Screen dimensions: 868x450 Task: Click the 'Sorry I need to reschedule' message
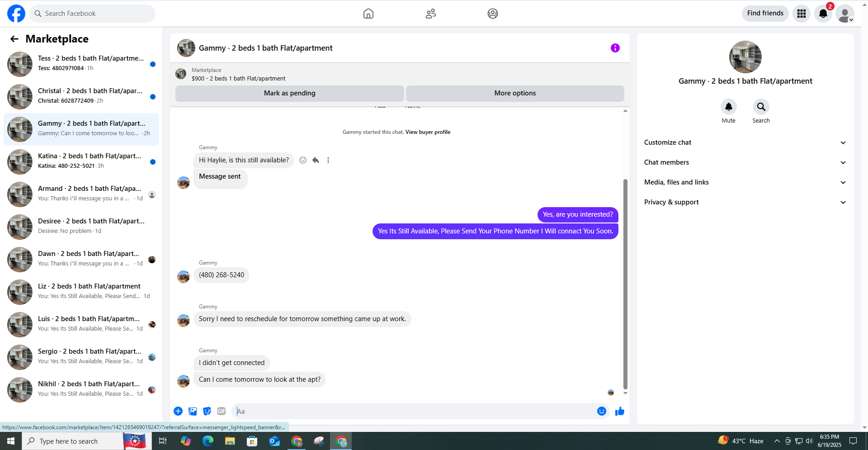[302, 319]
